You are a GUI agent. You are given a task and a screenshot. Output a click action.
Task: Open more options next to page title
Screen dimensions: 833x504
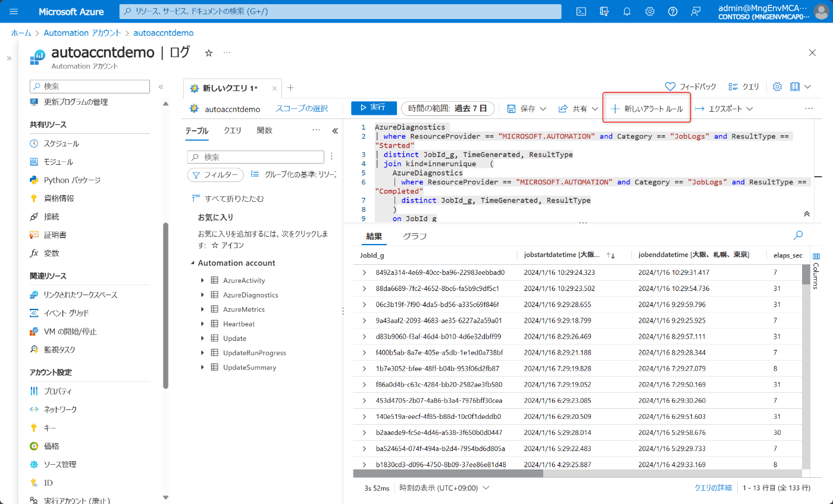coord(227,53)
